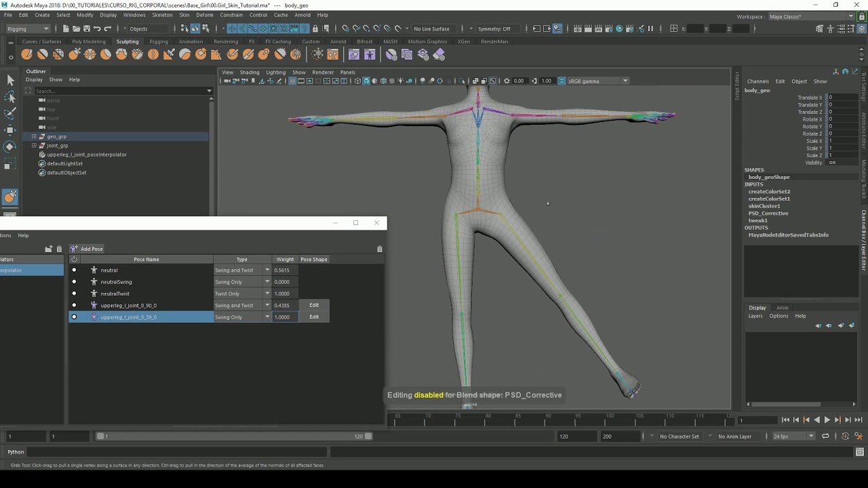The height and width of the screenshot is (488, 868).
Task: Click the Add Pose button
Action: coord(87,249)
